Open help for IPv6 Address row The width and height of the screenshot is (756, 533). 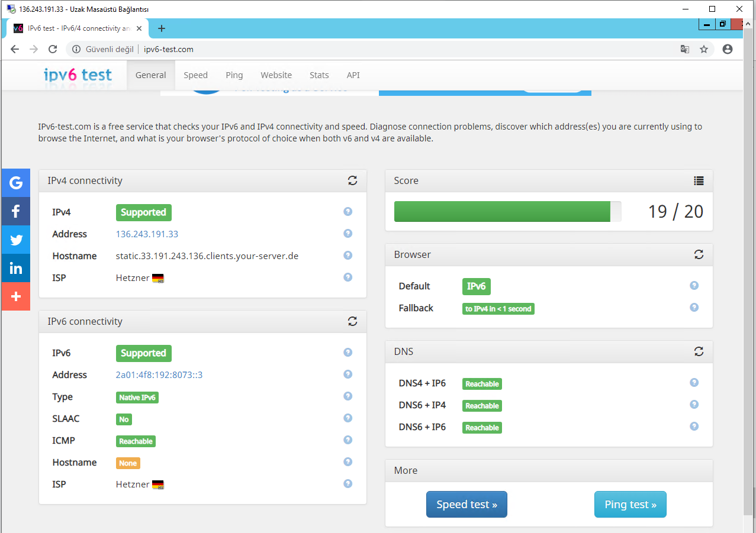[348, 374]
